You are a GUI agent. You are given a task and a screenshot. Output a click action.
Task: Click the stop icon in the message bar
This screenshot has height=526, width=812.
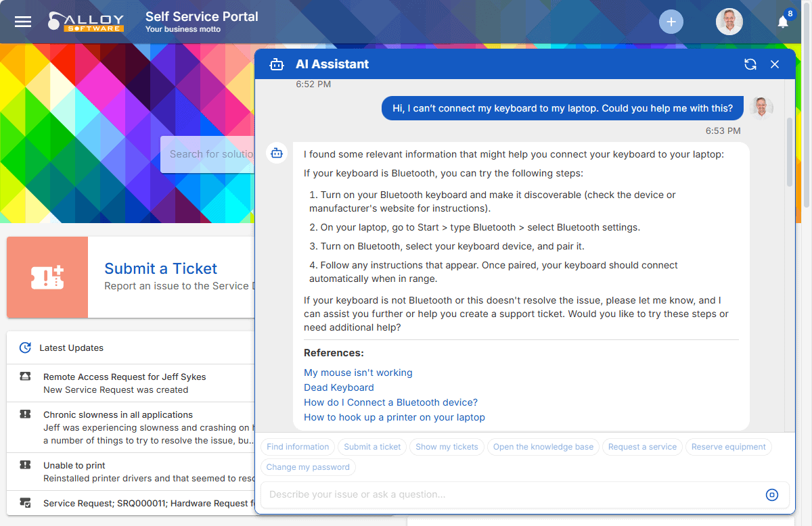(x=772, y=495)
